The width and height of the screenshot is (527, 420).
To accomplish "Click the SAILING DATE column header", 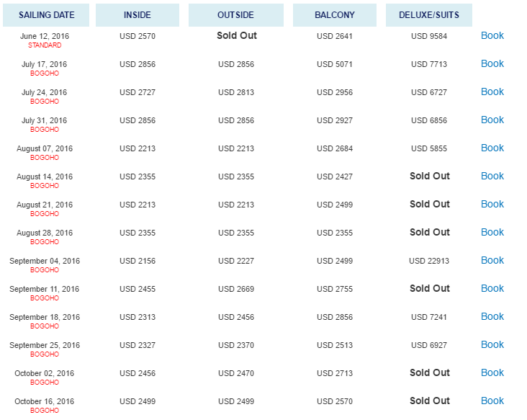I will [46, 15].
